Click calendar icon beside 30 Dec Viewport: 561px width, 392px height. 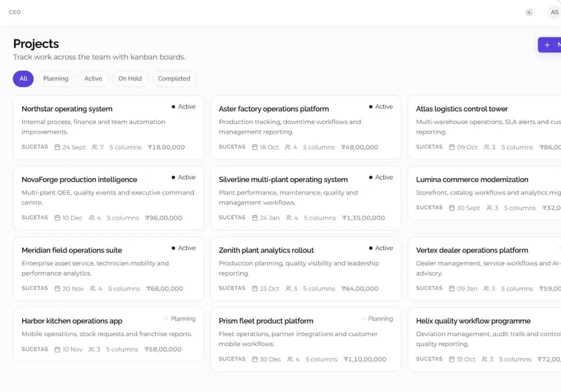[x=255, y=359]
